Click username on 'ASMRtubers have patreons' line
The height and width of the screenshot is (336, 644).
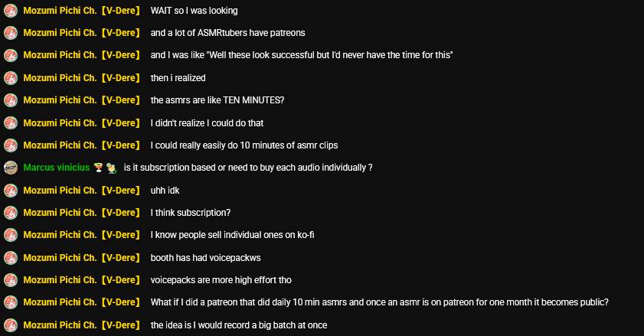pyautogui.click(x=60, y=33)
